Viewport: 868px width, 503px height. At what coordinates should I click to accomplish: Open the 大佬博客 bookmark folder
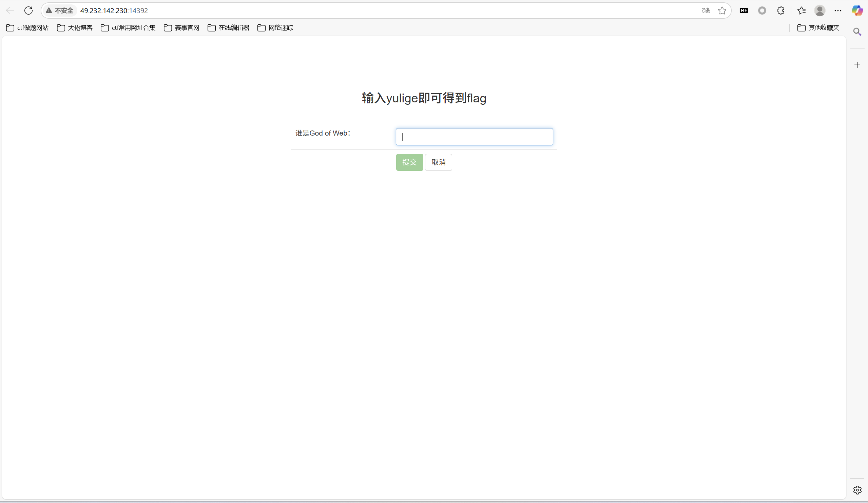[x=75, y=28]
